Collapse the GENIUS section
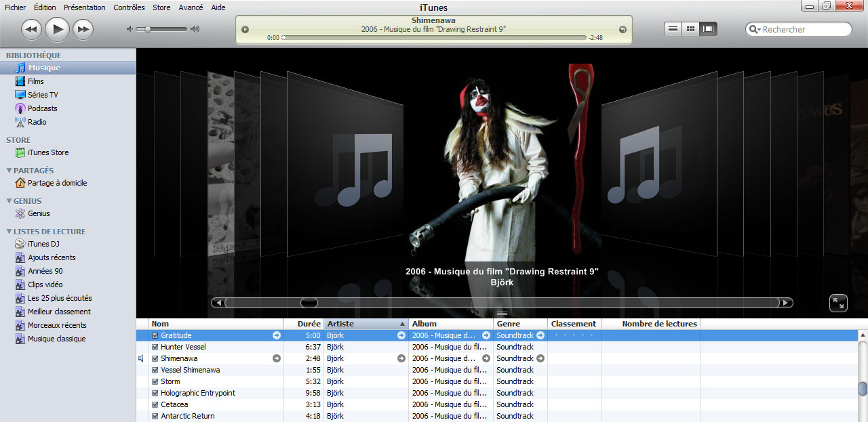Viewport: 868px width, 422px height. [9, 201]
